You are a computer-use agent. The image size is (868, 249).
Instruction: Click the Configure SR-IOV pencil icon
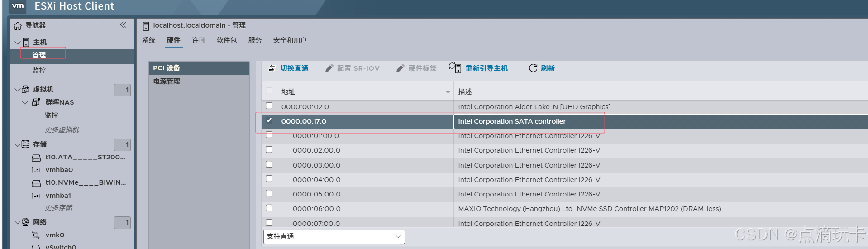[329, 68]
